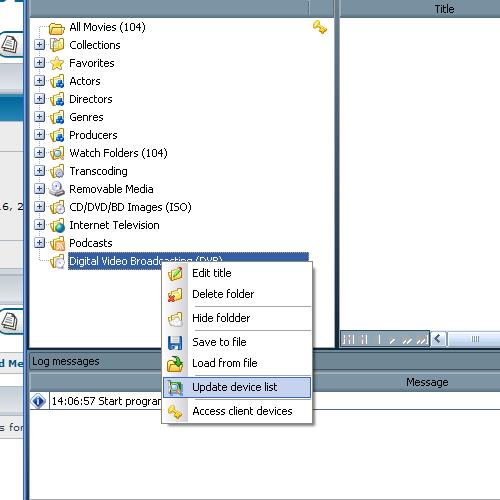
Task: Select All Movies (104) folder
Action: 107,27
